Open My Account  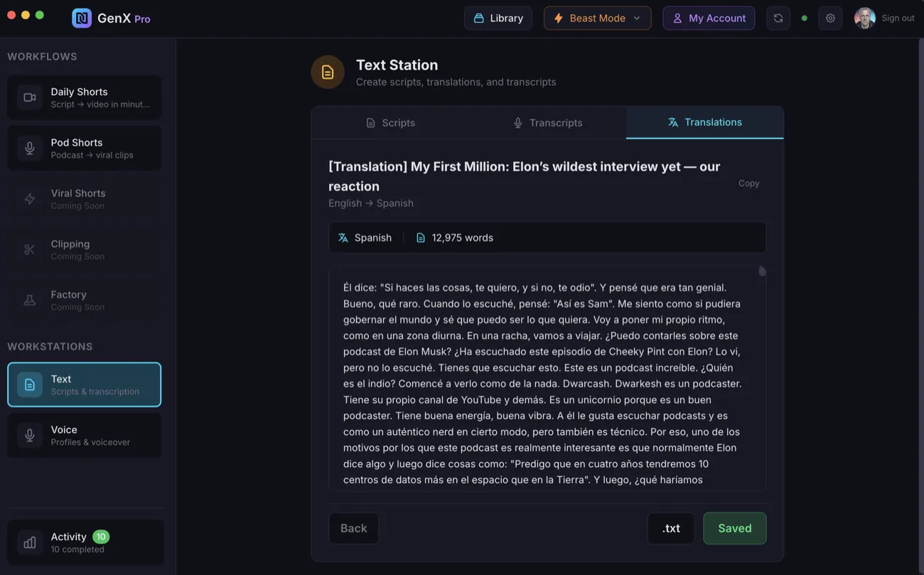pyautogui.click(x=709, y=18)
